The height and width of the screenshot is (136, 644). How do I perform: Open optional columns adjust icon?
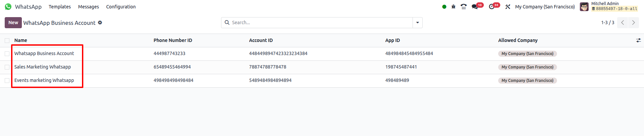click(638, 40)
